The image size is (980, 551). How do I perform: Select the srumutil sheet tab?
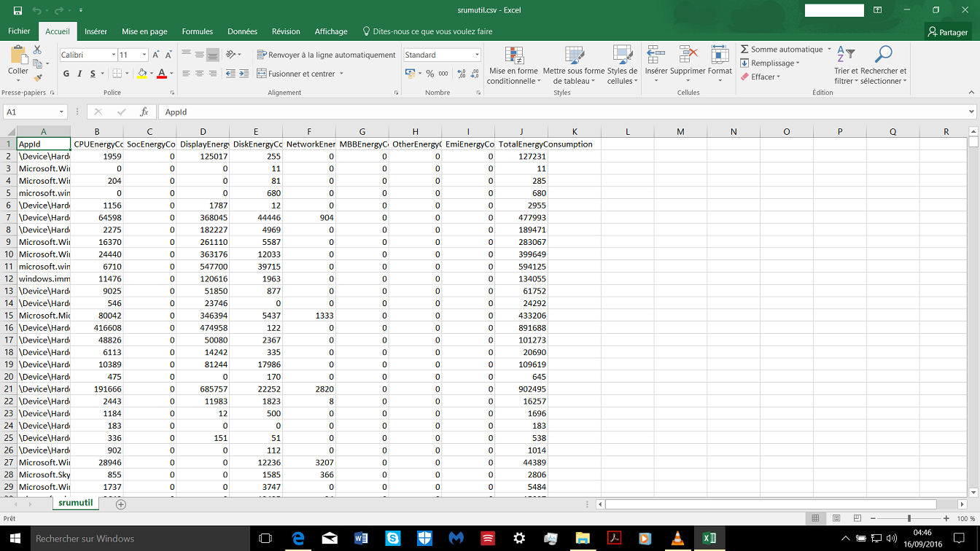coord(76,503)
